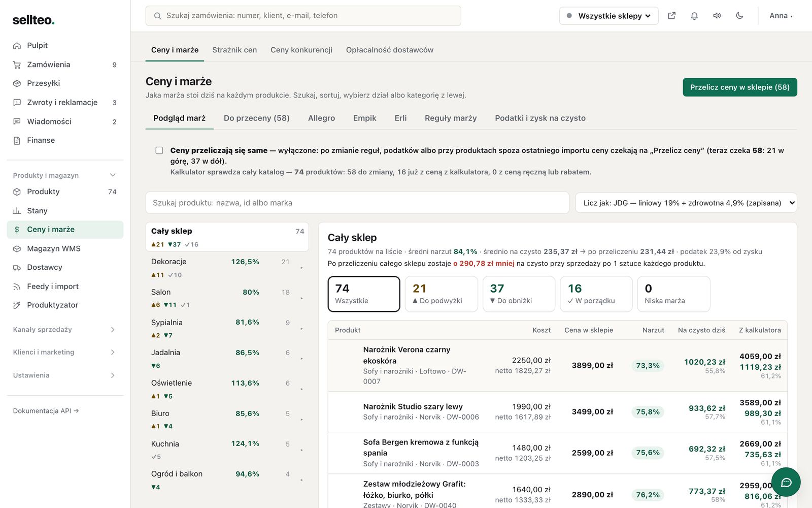Filter by 'Do podwyżki' card

[441, 294]
